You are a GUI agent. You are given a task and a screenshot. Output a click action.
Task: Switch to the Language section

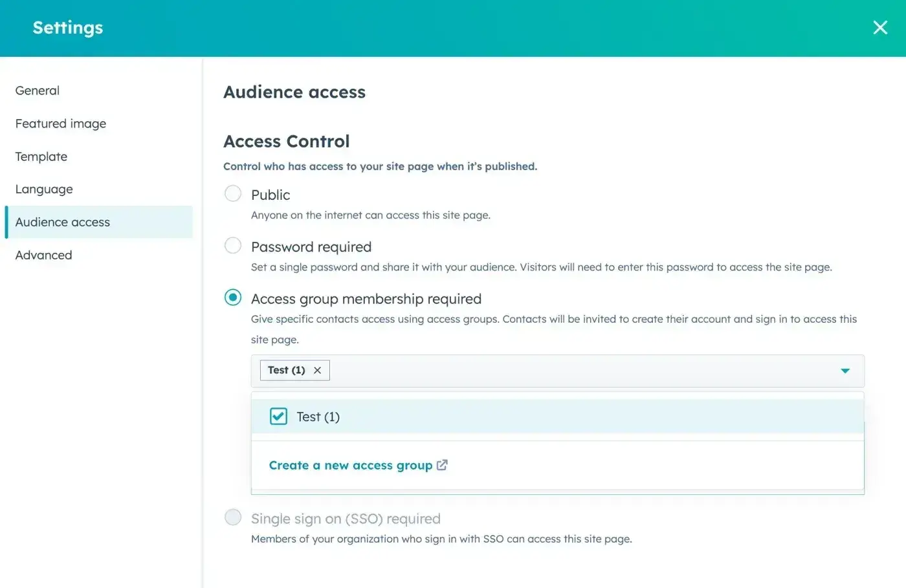click(x=44, y=189)
